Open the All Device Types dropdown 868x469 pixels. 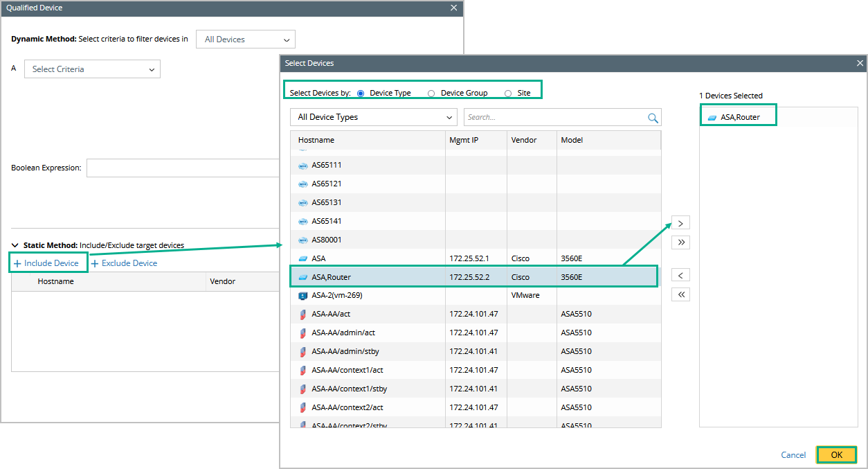(374, 118)
